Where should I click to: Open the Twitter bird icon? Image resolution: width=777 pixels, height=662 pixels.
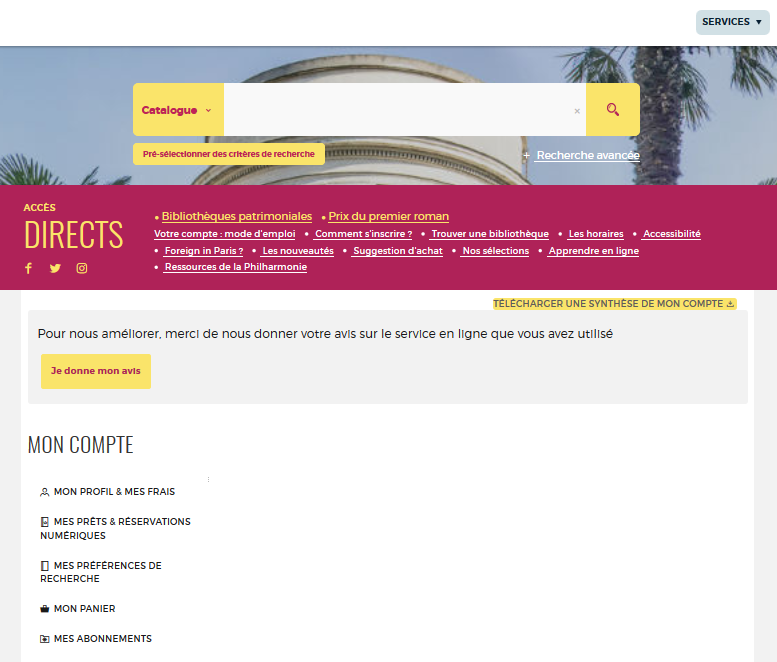pos(55,268)
